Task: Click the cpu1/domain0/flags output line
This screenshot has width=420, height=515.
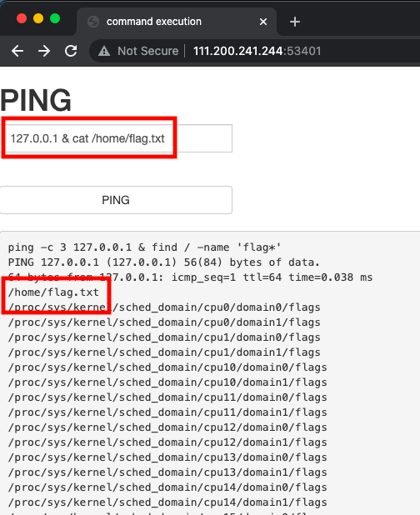Action: click(164, 337)
